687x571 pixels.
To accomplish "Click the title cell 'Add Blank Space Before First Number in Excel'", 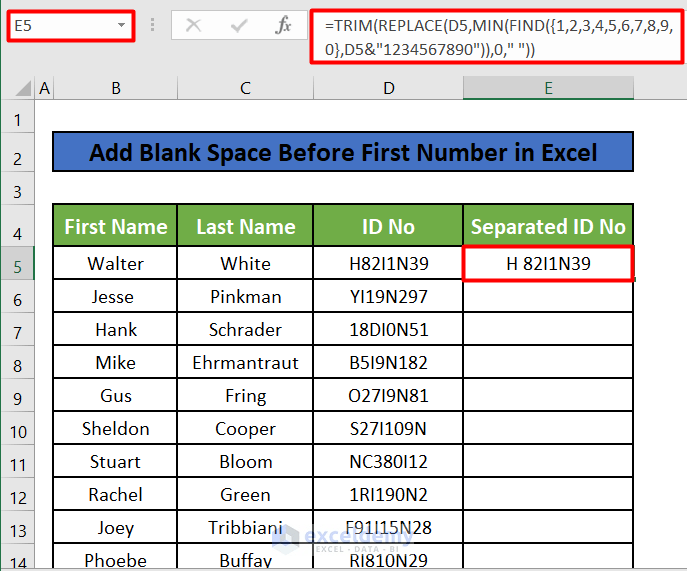I will [343, 152].
